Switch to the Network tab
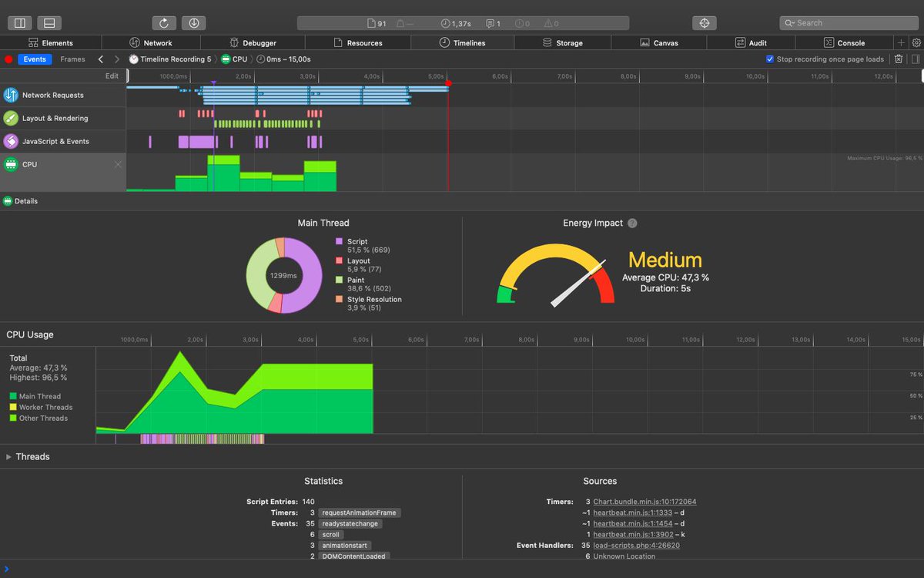Screen dimensions: 924x578 pyautogui.click(x=151, y=43)
